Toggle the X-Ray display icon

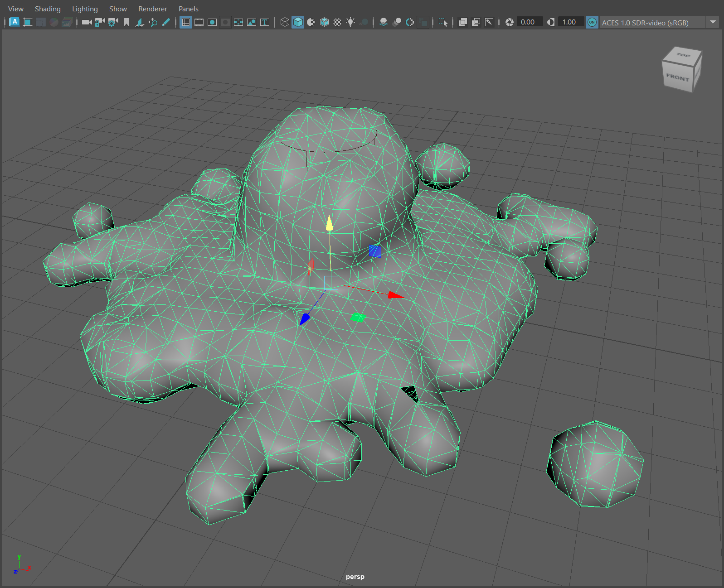coord(463,22)
